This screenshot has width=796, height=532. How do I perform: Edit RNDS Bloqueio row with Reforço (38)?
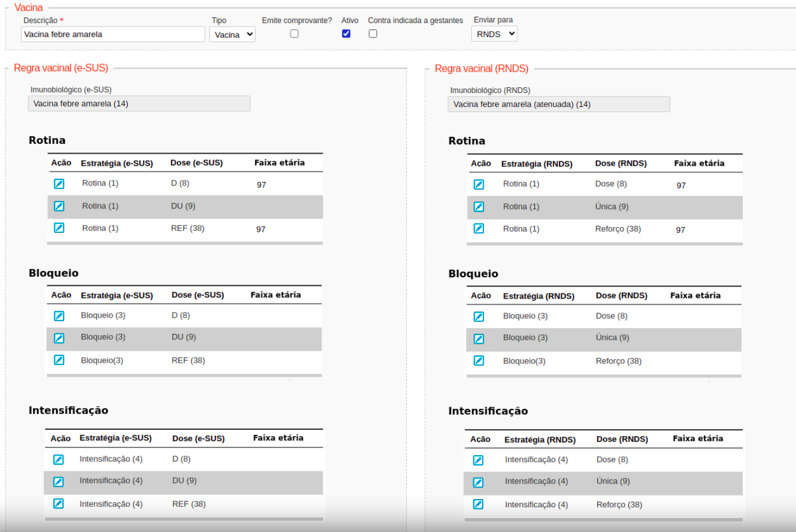pos(479,360)
